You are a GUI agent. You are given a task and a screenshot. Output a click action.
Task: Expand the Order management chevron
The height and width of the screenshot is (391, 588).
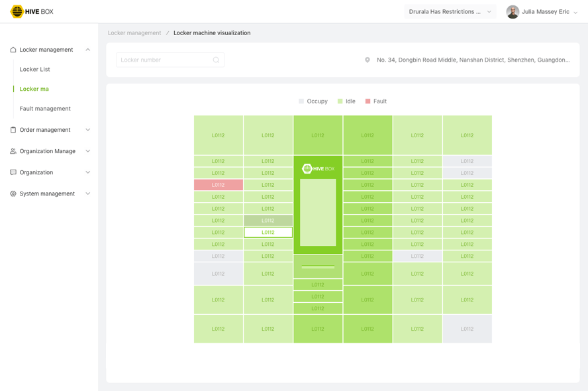coord(88,130)
